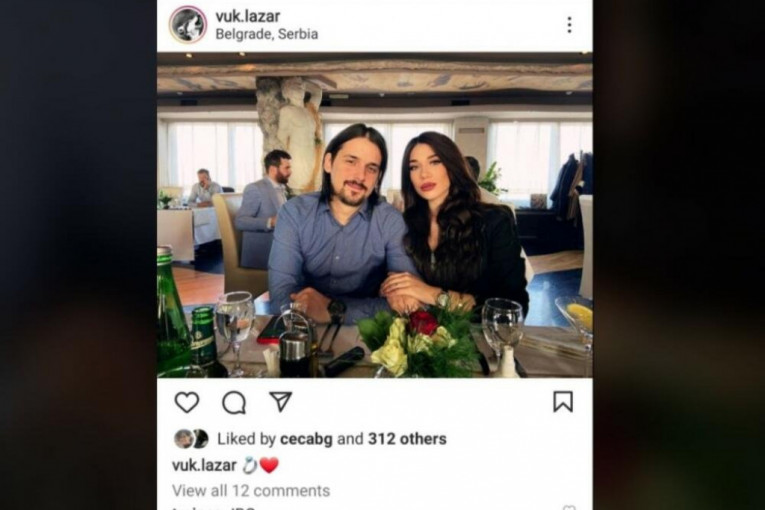The height and width of the screenshot is (510, 765).
Task: Tap the man in blue shirt in photo
Action: pyautogui.click(x=339, y=224)
